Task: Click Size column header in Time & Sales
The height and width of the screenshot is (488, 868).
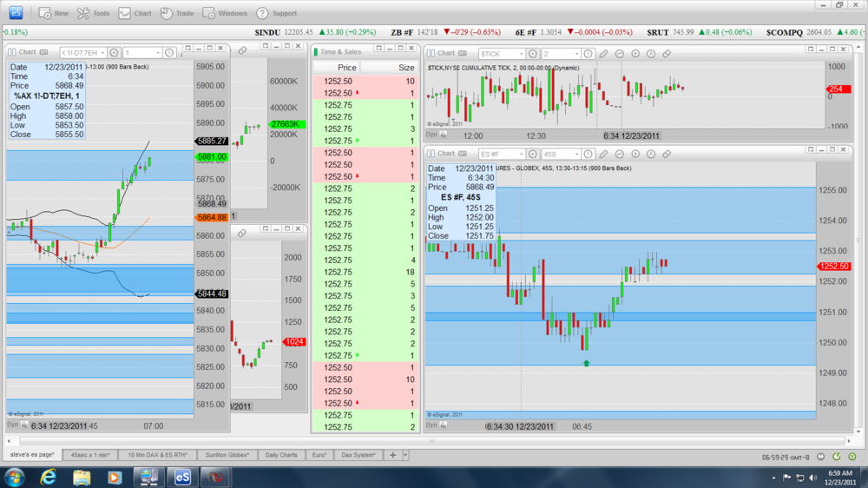Action: coord(389,68)
